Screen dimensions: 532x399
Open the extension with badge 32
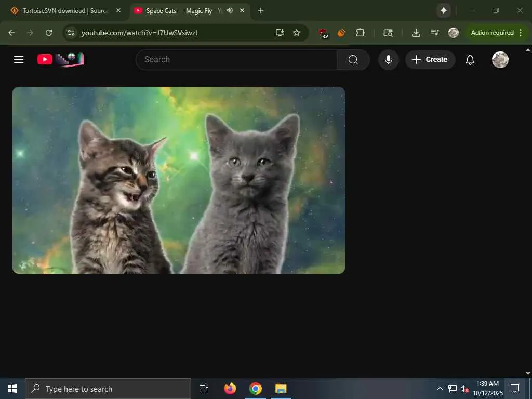pyautogui.click(x=324, y=33)
